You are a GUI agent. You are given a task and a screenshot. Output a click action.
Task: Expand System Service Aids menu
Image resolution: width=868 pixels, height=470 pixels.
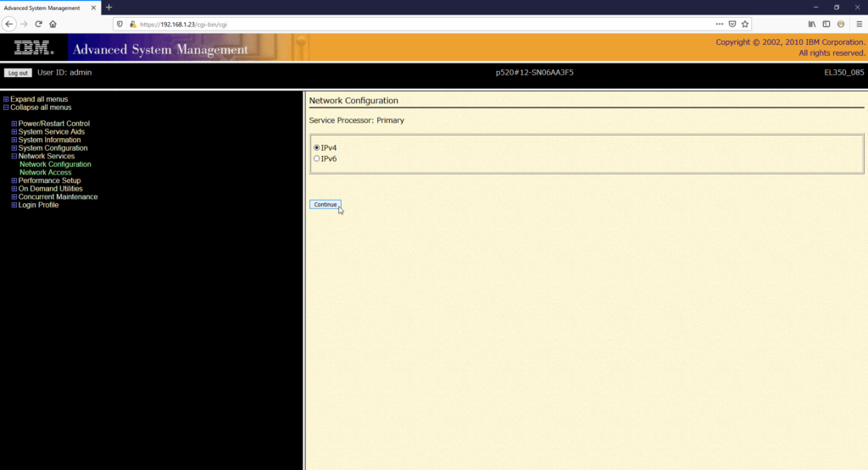pyautogui.click(x=14, y=132)
